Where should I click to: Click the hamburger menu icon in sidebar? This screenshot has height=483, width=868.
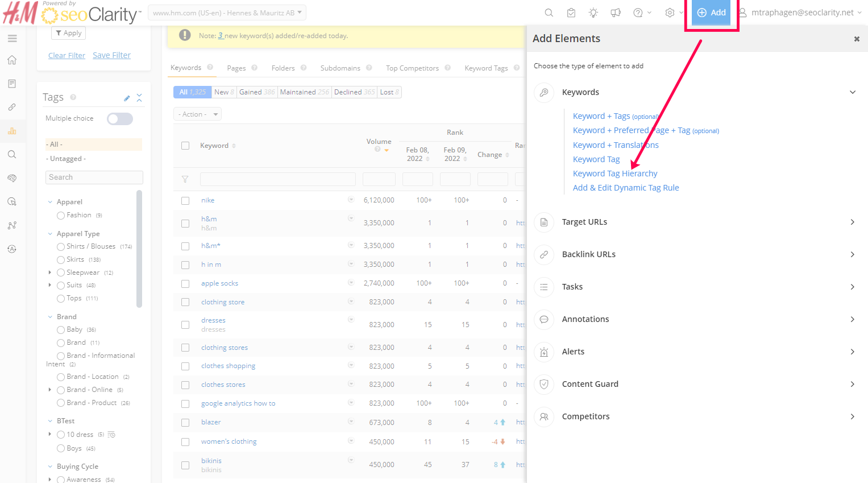click(12, 39)
